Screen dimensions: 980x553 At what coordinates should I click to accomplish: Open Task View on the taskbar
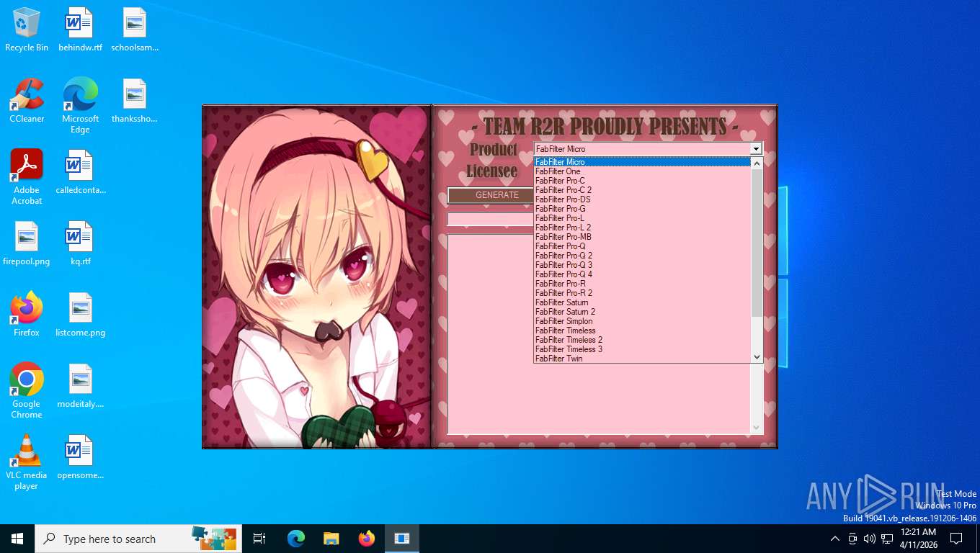click(x=259, y=539)
